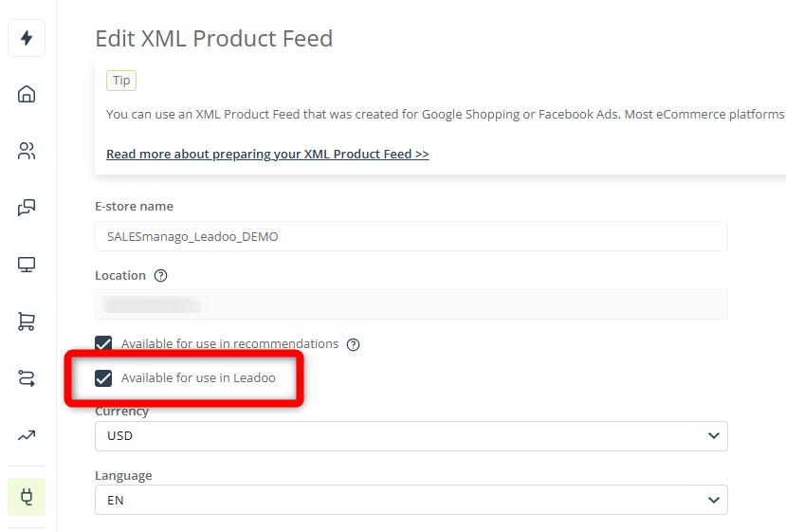This screenshot has width=786, height=532.
Task: Open the Home dashboard icon
Action: (x=27, y=94)
